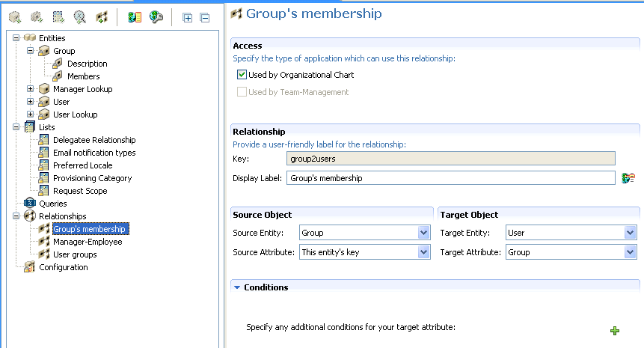The image size is (644, 348).
Task: Select the Manager-Employee relationship
Action: coord(87,242)
